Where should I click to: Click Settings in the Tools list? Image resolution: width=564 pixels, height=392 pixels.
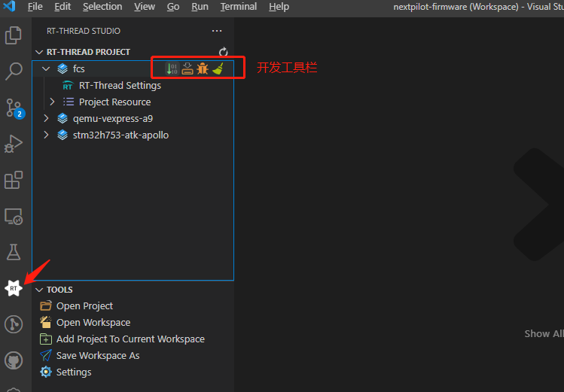[74, 372]
